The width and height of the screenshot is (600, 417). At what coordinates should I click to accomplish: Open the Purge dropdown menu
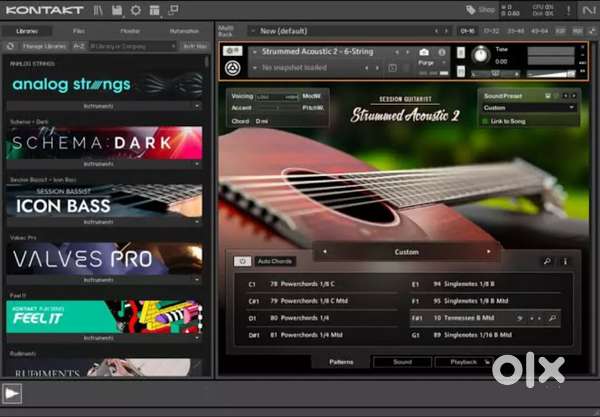pyautogui.click(x=433, y=62)
